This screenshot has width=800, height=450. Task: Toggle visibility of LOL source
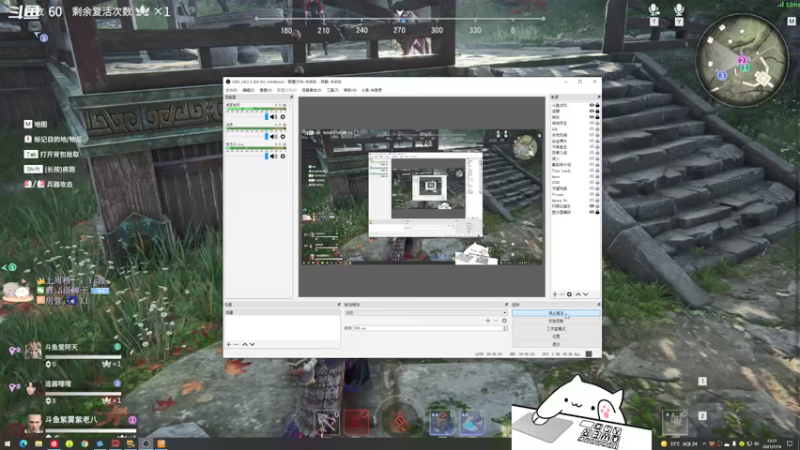point(592,129)
